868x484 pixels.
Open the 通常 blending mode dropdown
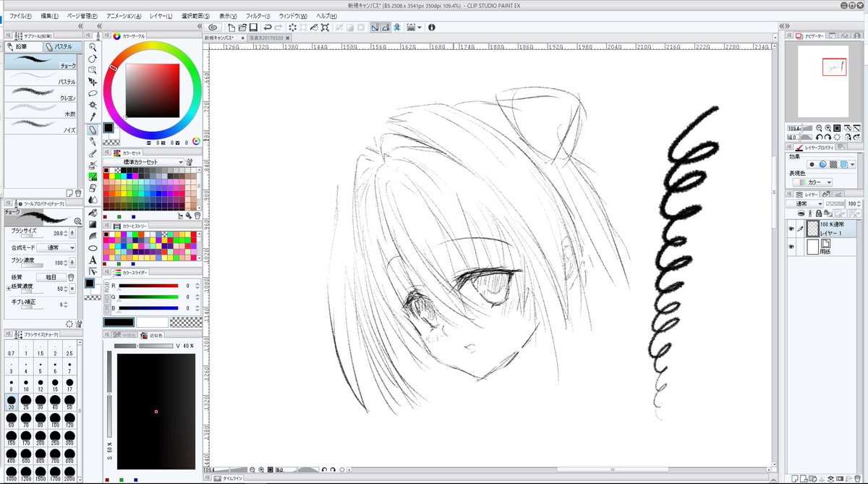805,203
